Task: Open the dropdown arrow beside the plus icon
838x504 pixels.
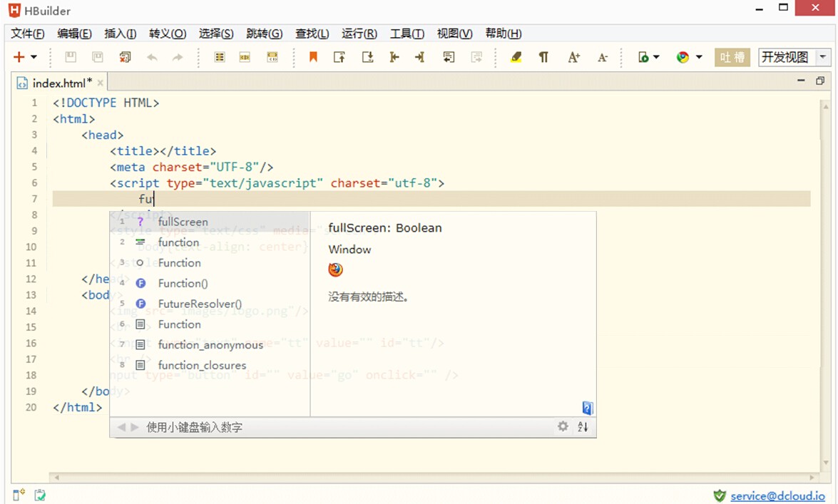Action: coord(34,56)
